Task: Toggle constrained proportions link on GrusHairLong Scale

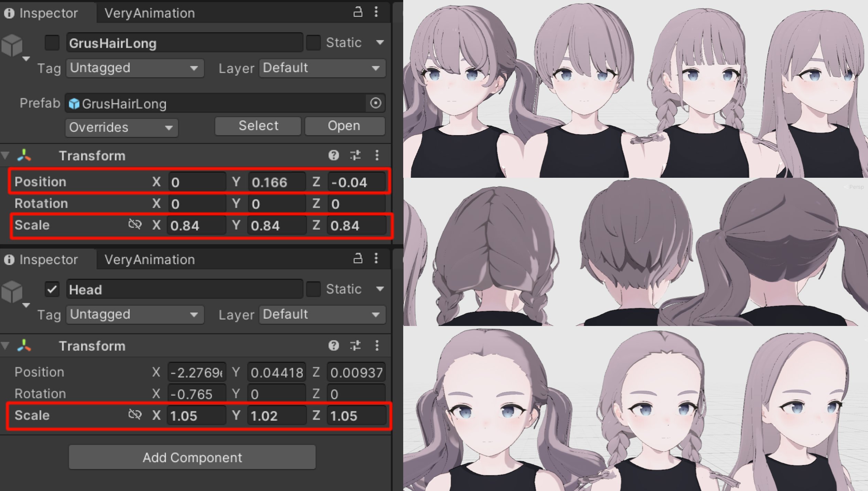Action: (135, 225)
